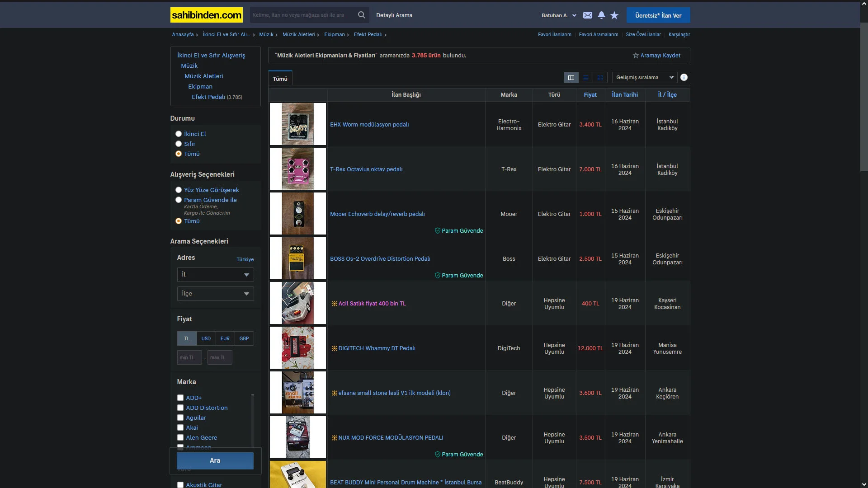Click highlight star icon on Acil Satılık listing

[335, 304]
